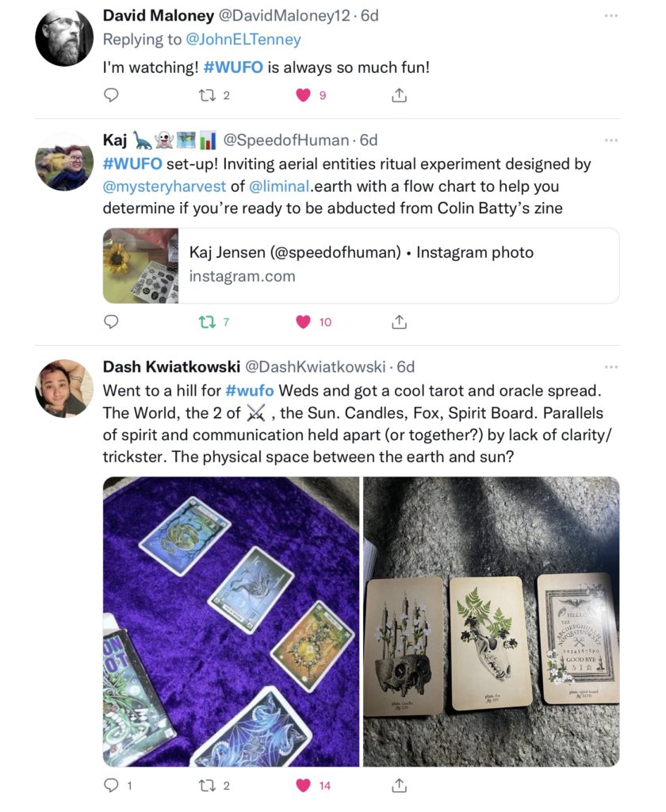Viewport: 666px width, 812px height.
Task: Open Kaj Jensen Instagram photo link card
Action: pos(361,266)
